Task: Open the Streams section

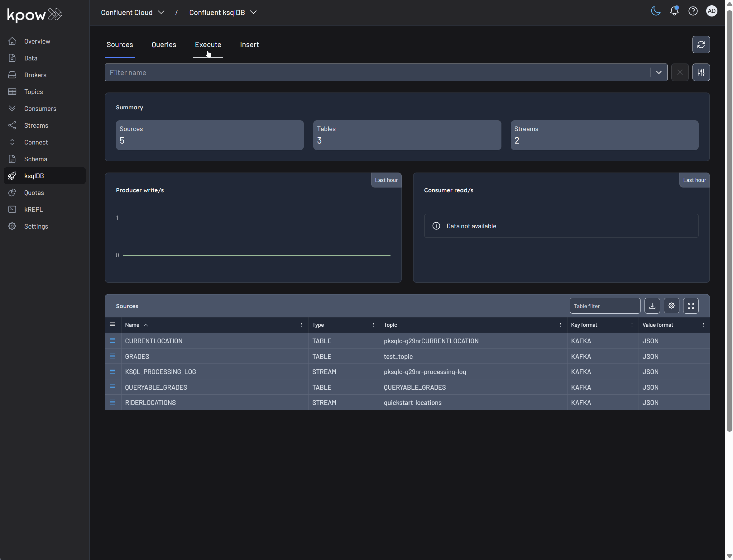Action: coord(45,125)
